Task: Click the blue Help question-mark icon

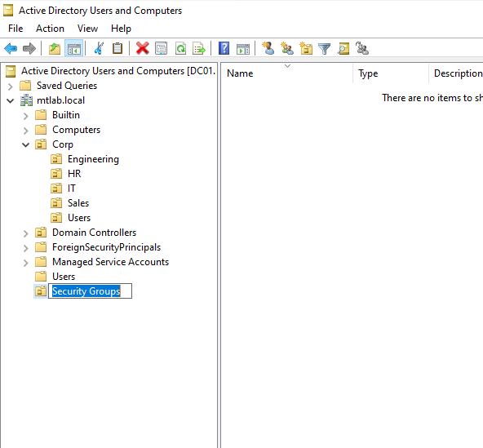Action: coord(224,48)
